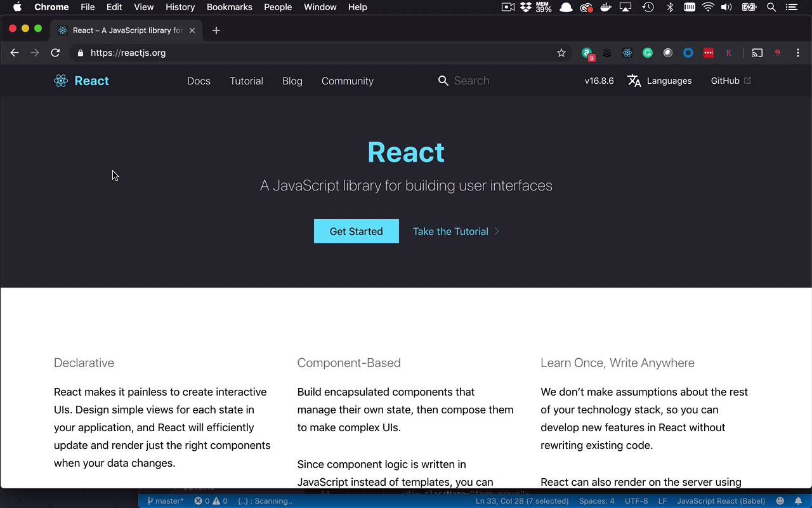Click Ln 33, Col 28 in VS Code status bar
812x508 pixels.
(522, 501)
